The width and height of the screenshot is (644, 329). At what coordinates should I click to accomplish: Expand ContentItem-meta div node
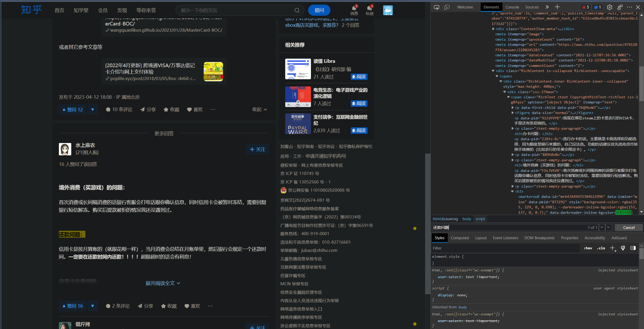(493, 29)
